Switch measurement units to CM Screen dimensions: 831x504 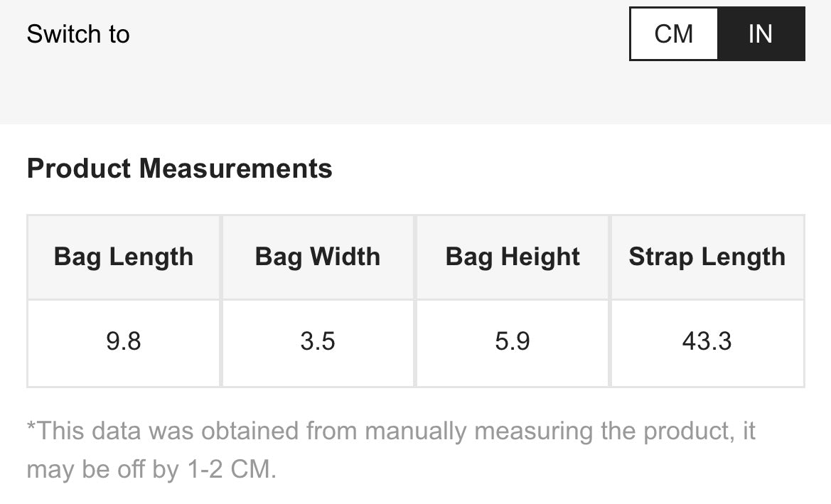[673, 34]
